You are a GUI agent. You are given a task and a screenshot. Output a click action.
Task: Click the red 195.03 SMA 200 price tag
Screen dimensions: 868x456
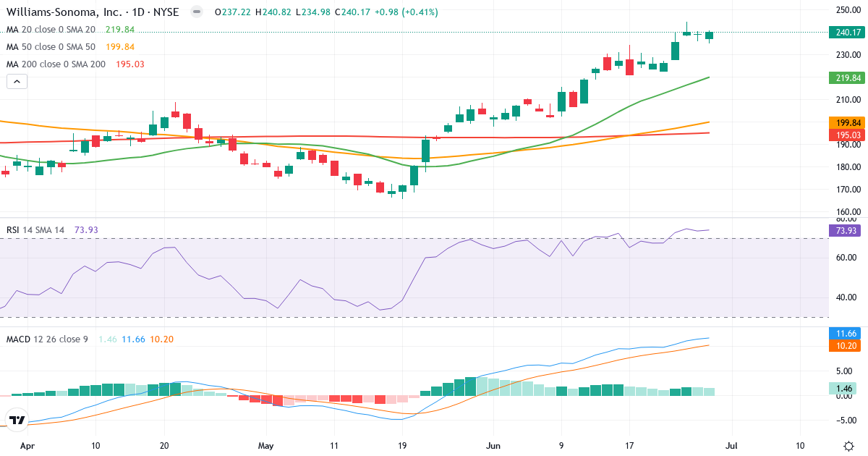tap(846, 135)
